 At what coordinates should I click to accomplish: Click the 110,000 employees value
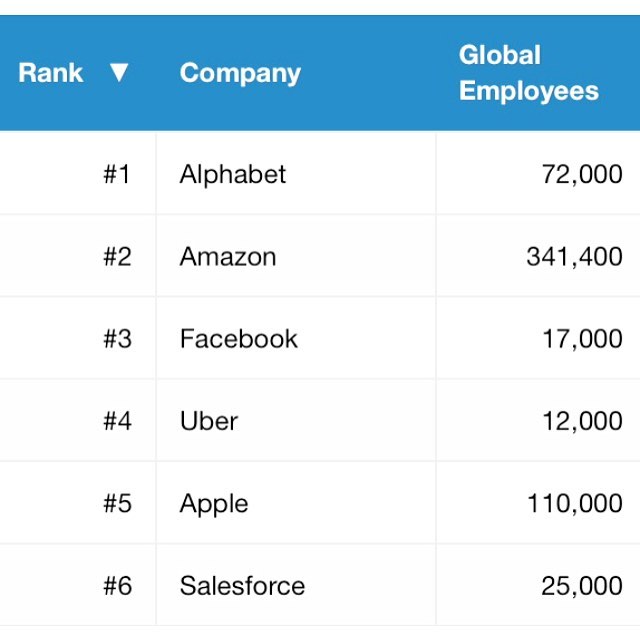pyautogui.click(x=575, y=503)
